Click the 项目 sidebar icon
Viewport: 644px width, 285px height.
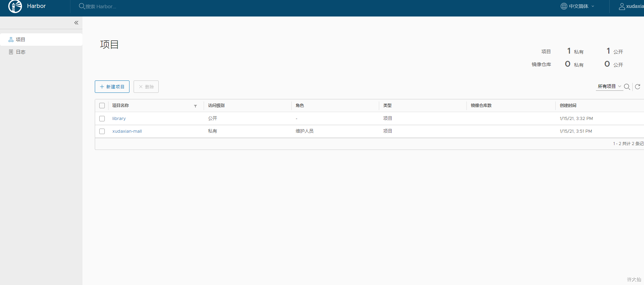11,40
